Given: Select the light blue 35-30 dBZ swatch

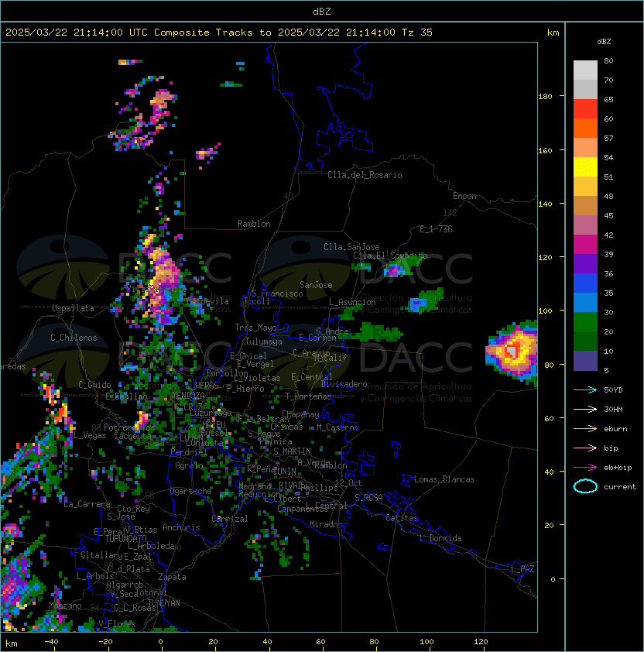Looking at the screenshot, I should [x=585, y=303].
